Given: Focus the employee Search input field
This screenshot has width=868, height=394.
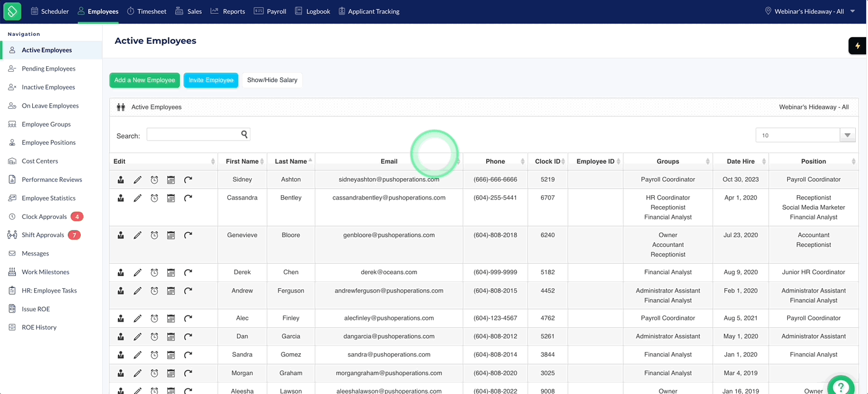Looking at the screenshot, I should pyautogui.click(x=198, y=135).
